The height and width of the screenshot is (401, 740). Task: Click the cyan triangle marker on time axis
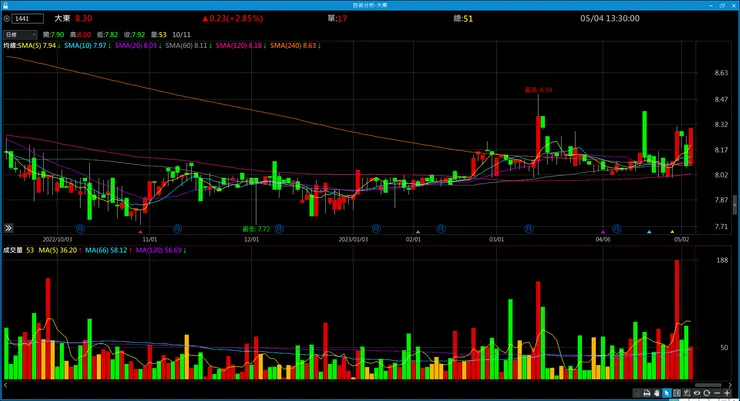click(649, 232)
